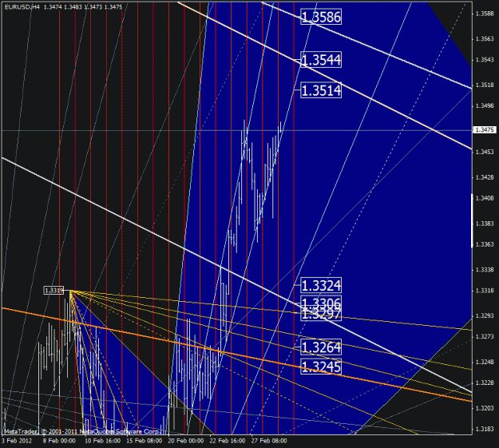Click the 1.3543 value on price axis
Viewport: 499px width, 448px height.
[x=485, y=60]
